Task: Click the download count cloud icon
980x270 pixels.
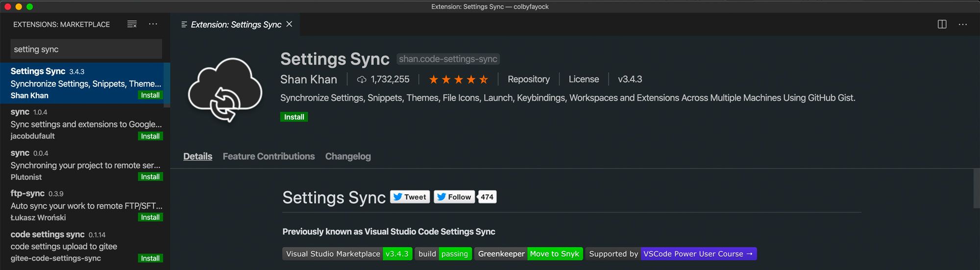Action: tap(362, 80)
